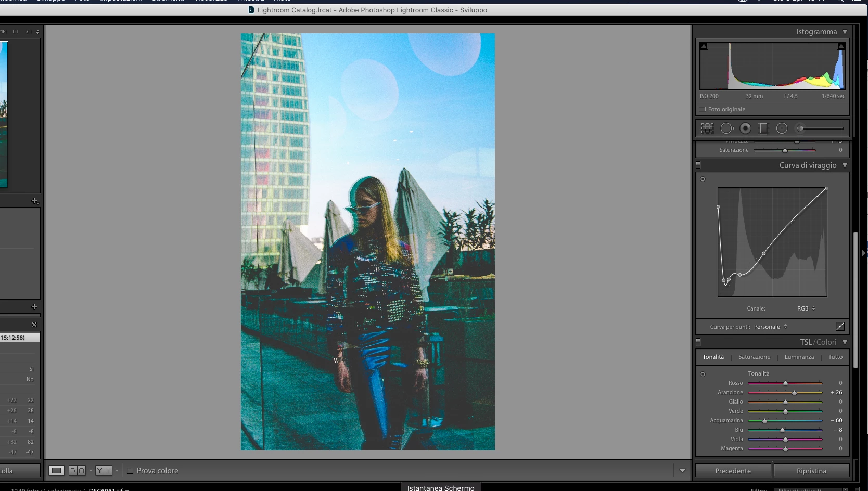This screenshot has width=868, height=491.
Task: Click the Saturazione slider handle in Basic panel
Action: 785,150
